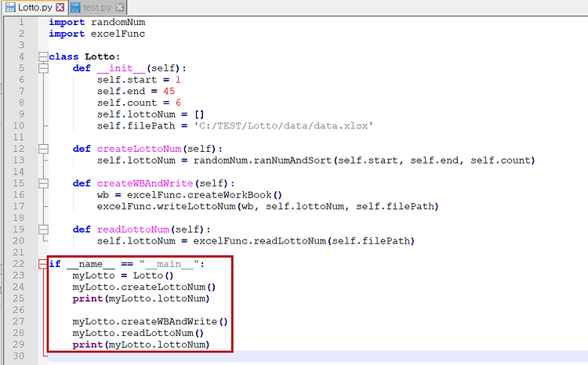Click the empty list on self.lottoNum line
The height and width of the screenshot is (365, 588).
(199, 114)
